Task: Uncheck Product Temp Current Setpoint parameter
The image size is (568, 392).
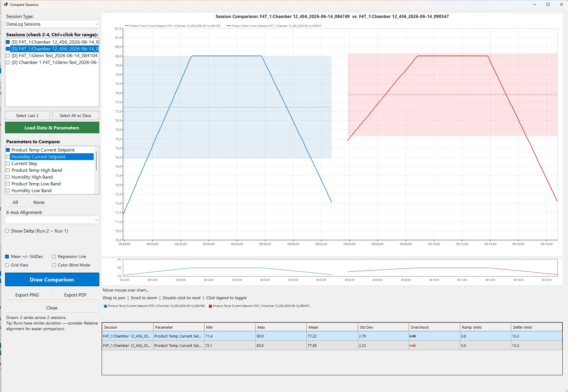Action: [8, 150]
